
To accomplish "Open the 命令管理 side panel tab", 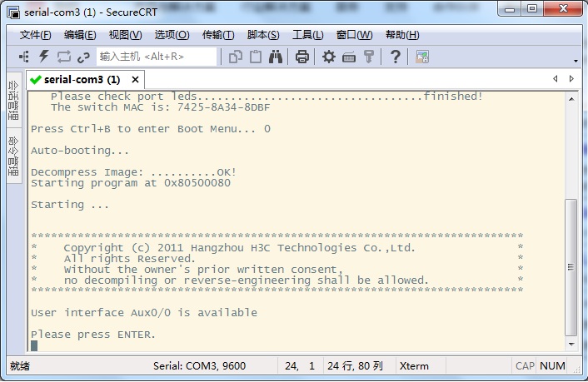I will pyautogui.click(x=13, y=156).
